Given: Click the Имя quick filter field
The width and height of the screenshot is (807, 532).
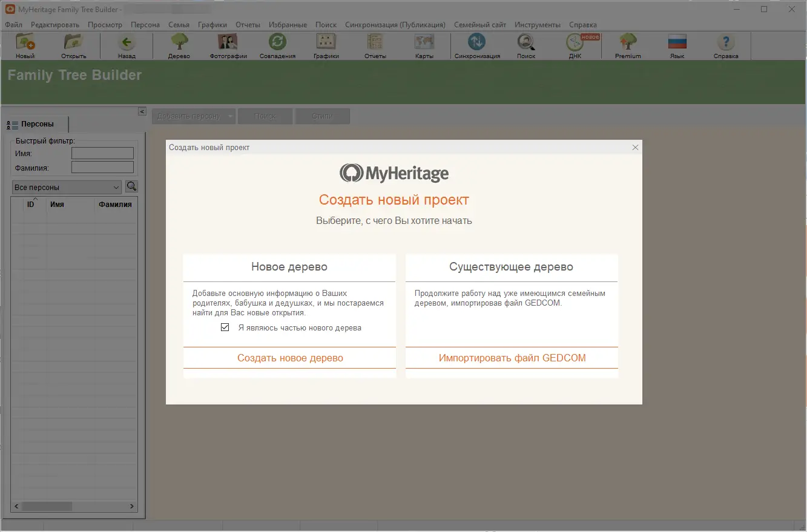Looking at the screenshot, I should point(102,153).
